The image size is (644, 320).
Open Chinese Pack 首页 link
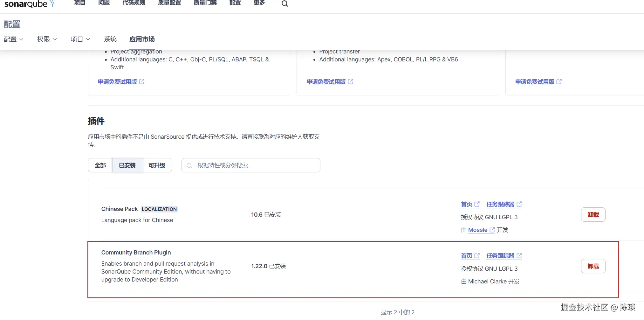(x=470, y=204)
